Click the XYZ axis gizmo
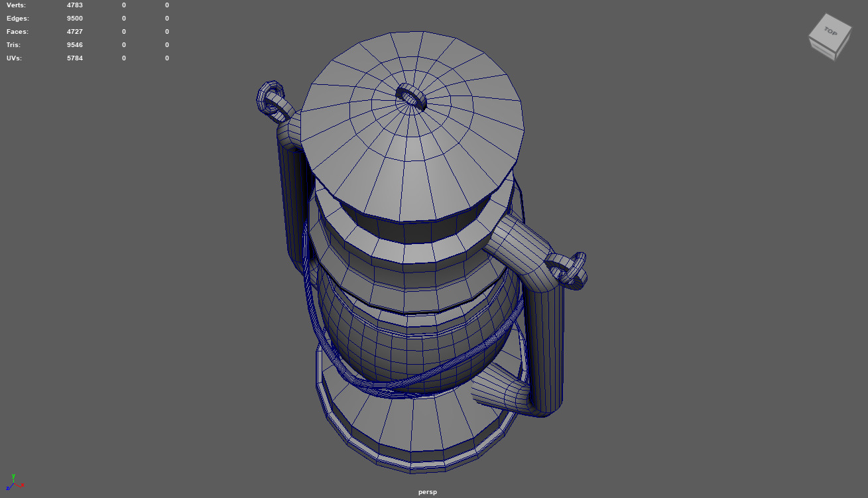Image resolution: width=868 pixels, height=498 pixels. 14,483
